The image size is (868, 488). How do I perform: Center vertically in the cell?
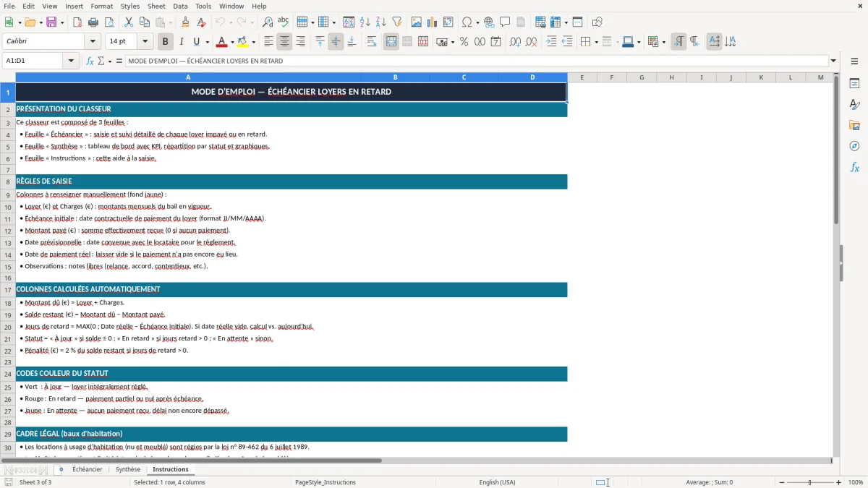tap(336, 42)
